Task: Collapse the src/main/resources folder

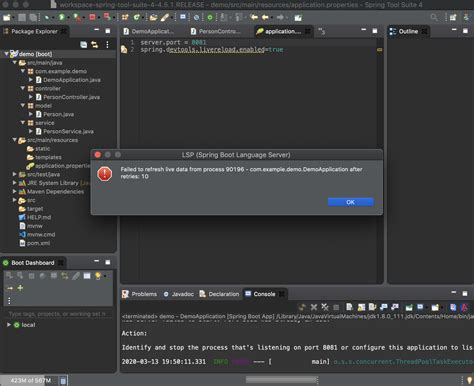Action: (x=15, y=140)
